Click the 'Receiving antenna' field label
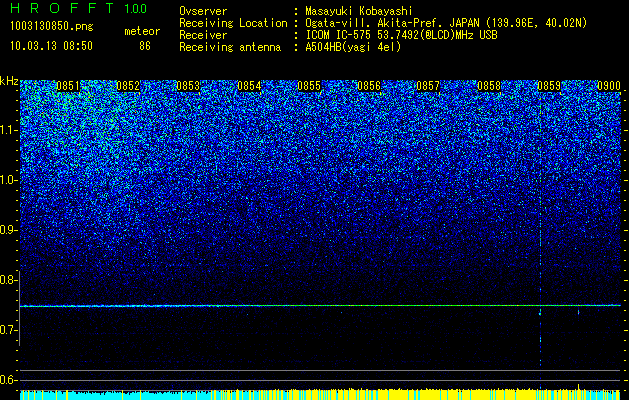Image resolution: width=629 pixels, height=400 pixels. click(230, 47)
